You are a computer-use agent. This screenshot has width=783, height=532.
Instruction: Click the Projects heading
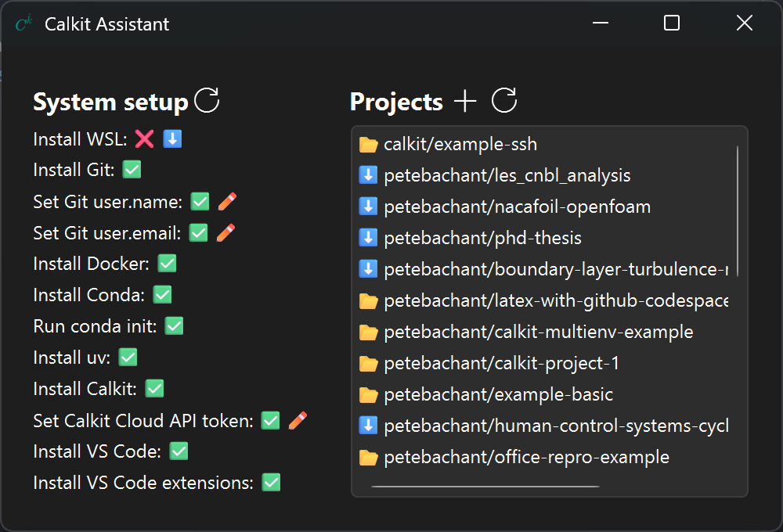click(396, 102)
